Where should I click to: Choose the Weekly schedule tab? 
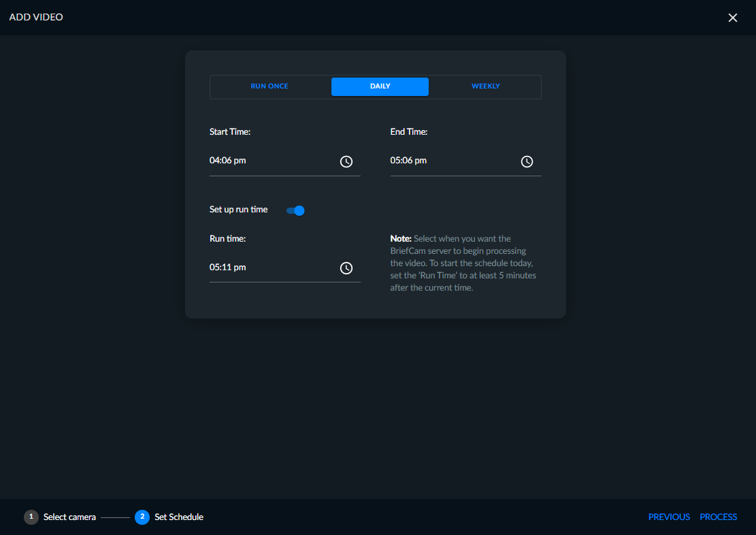(486, 86)
